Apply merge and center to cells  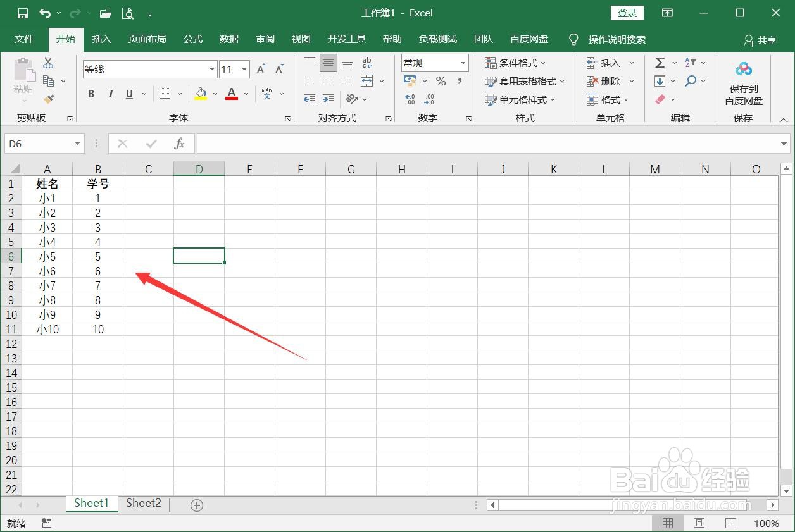coord(366,81)
